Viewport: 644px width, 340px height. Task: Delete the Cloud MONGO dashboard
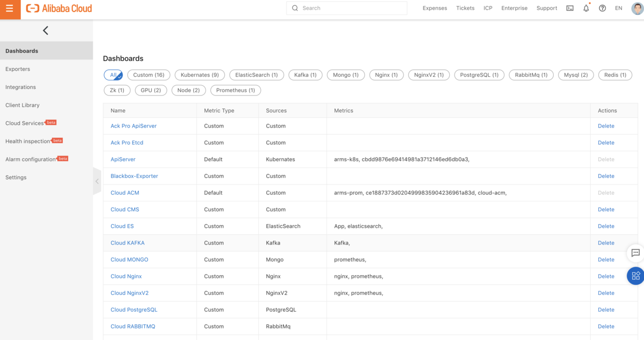point(606,260)
